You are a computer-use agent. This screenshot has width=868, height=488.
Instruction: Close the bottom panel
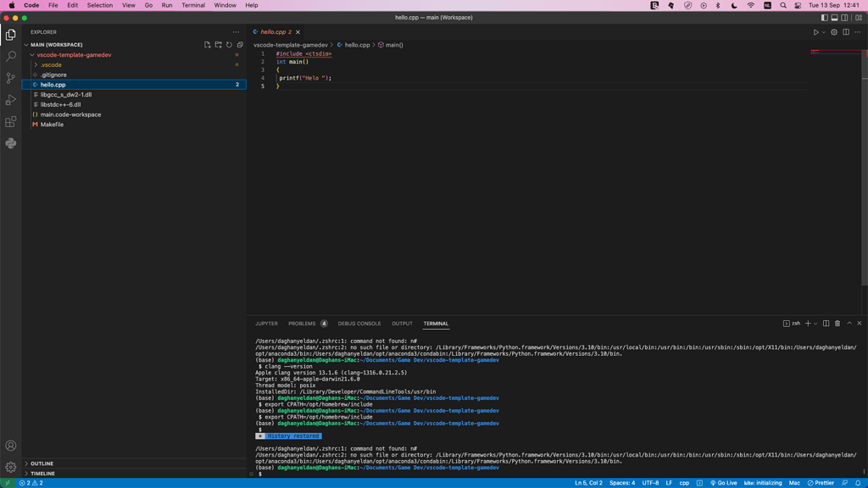click(860, 323)
